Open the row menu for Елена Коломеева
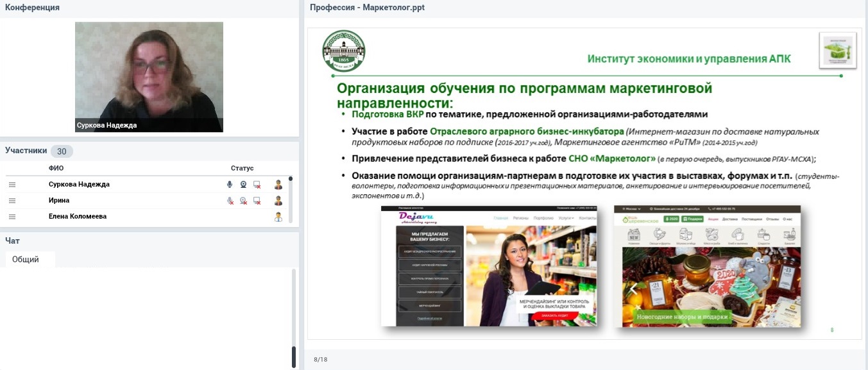Screen dimensions: 868x370 [x=11, y=217]
